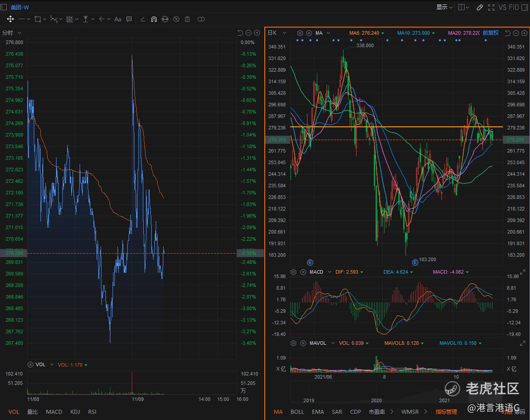
Task: Delete drawings with the trash icon
Action: point(187,19)
